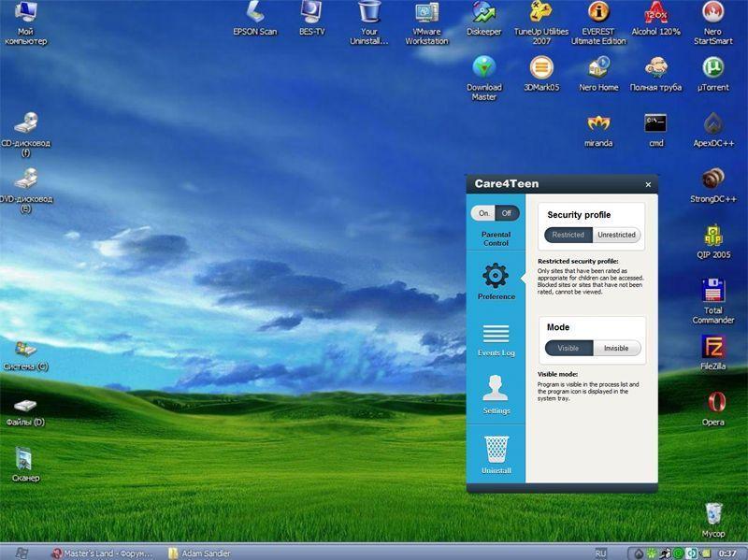Select the Your Uninstaller desktop icon

click(369, 22)
